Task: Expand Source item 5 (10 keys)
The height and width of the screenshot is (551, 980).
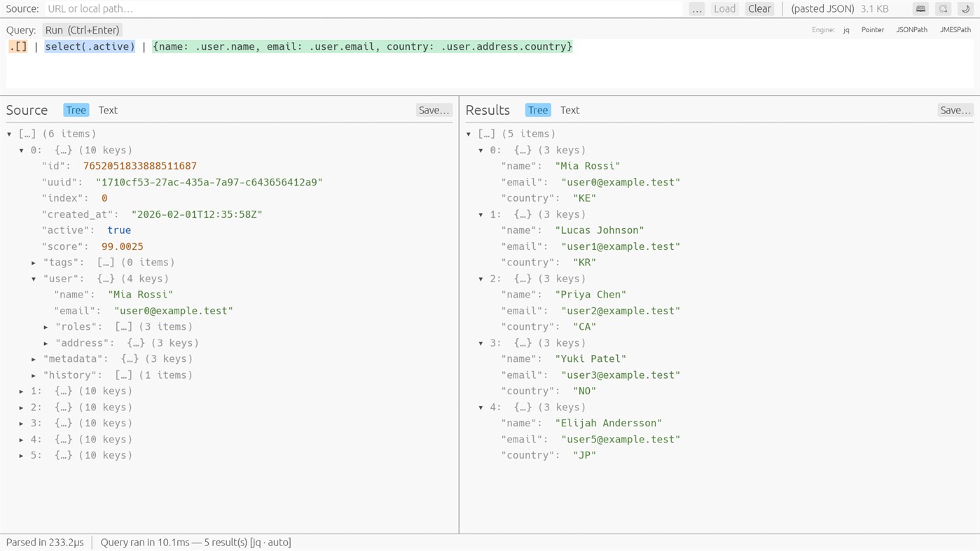Action: [22, 456]
